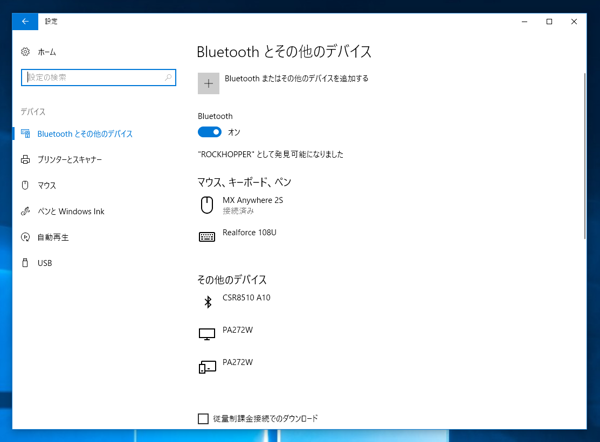Image resolution: width=600 pixels, height=442 pixels.
Task: Click Bluetooth またはその他のデバイスを追加する
Action: point(297,78)
